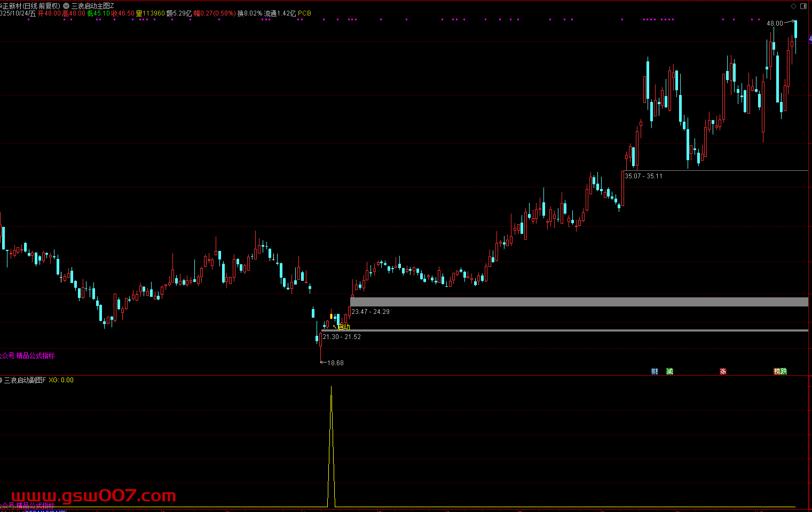Click the red 涨 event marker

[723, 372]
